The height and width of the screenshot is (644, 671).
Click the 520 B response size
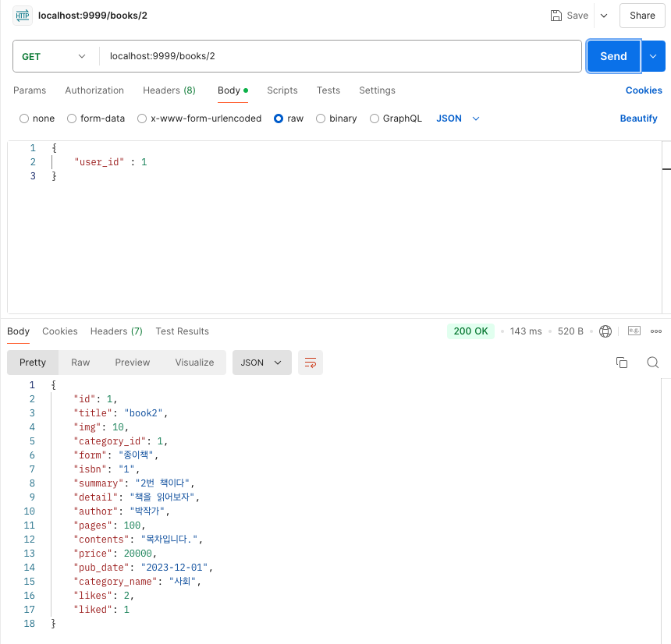[570, 331]
